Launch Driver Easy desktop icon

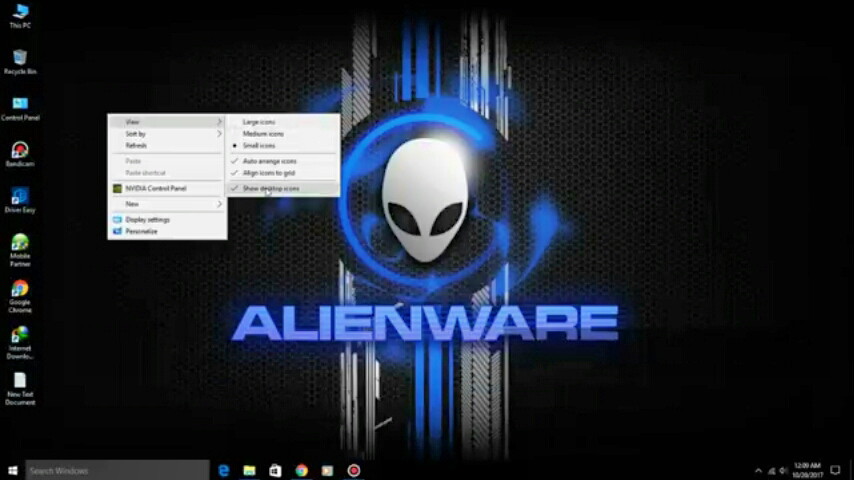20,200
